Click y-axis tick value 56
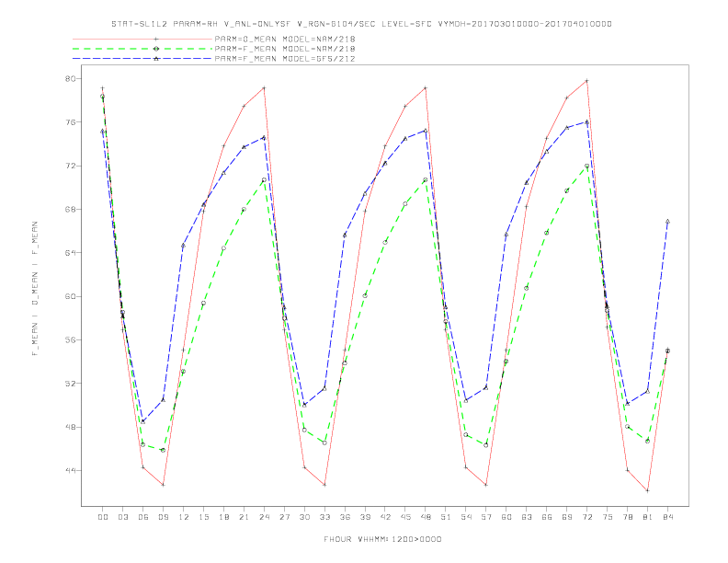This screenshot has height=563, width=728. pyautogui.click(x=70, y=340)
